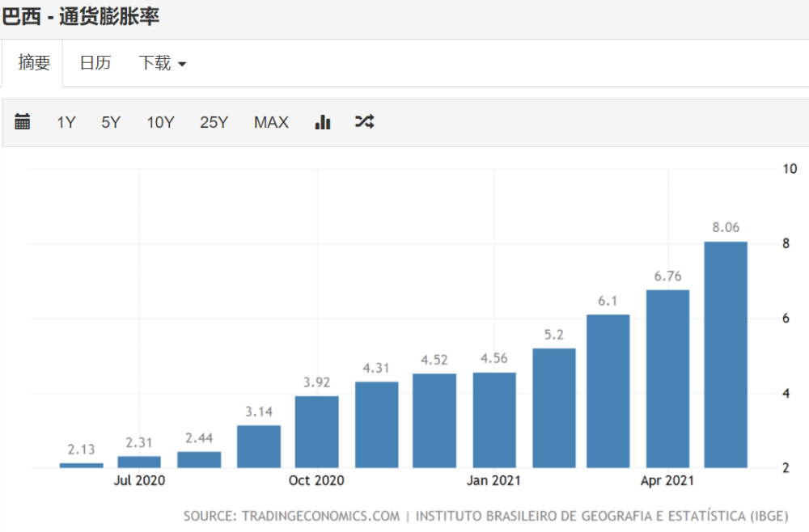
Task: Select the 1Y time range
Action: [x=66, y=122]
